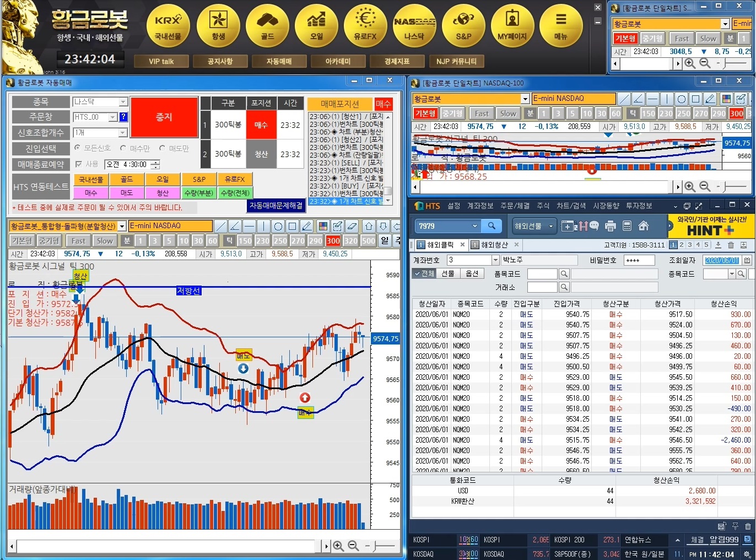Open the 골드 gold bars icon
The height and width of the screenshot is (560, 756).
[x=267, y=26]
